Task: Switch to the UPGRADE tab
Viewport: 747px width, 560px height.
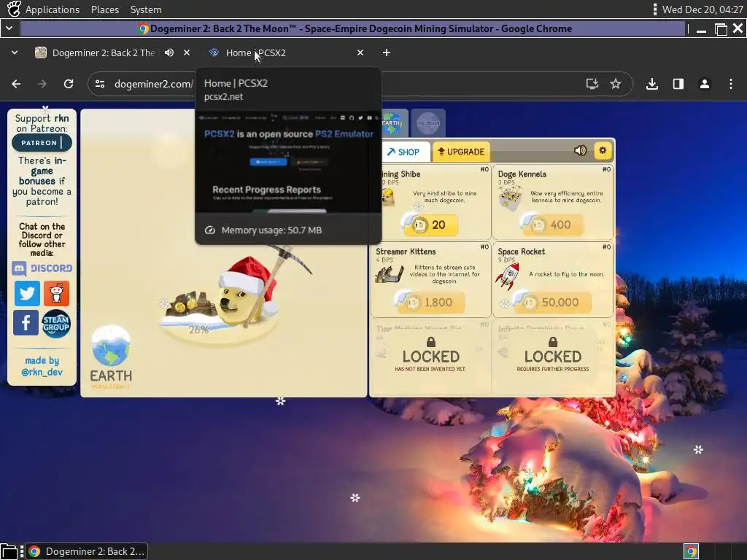Action: pyautogui.click(x=461, y=152)
